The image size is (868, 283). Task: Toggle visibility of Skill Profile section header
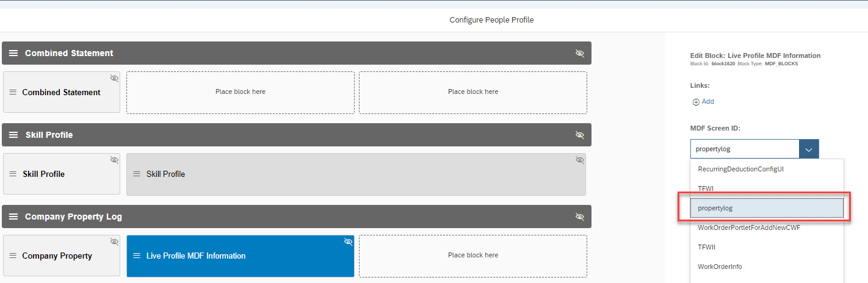[579, 135]
